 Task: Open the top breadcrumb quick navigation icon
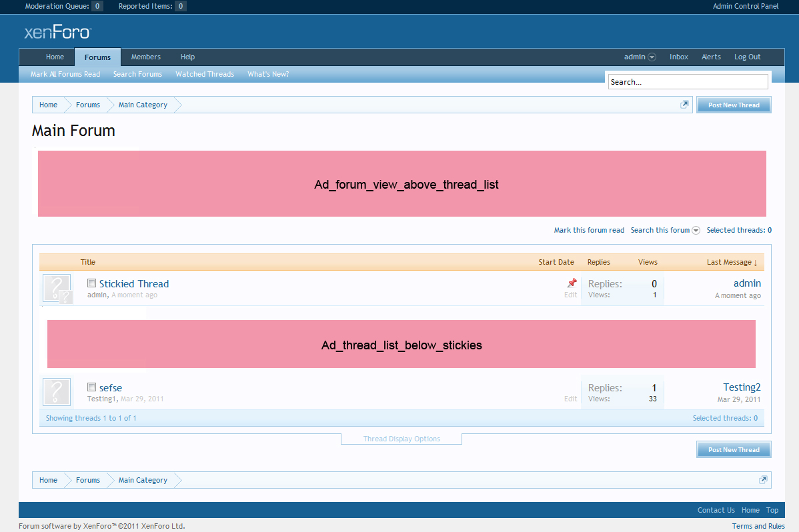pos(684,105)
